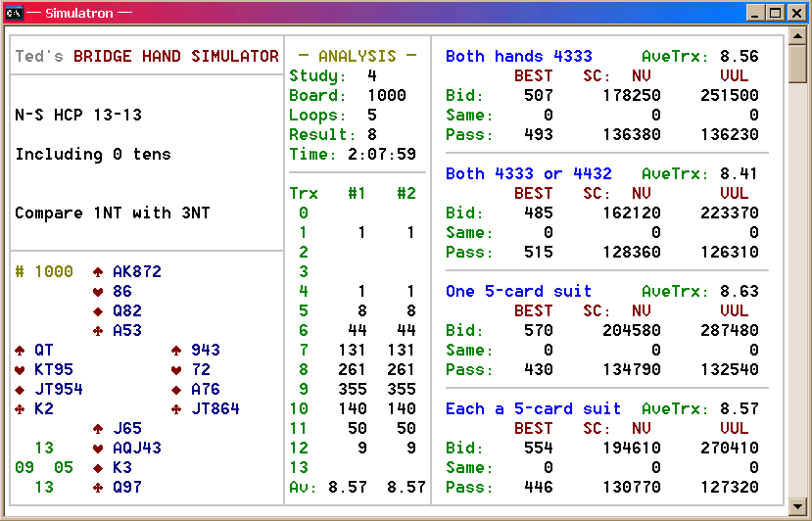Click the diamond symbol beside JT954
The image size is (812, 521).
[20, 390]
